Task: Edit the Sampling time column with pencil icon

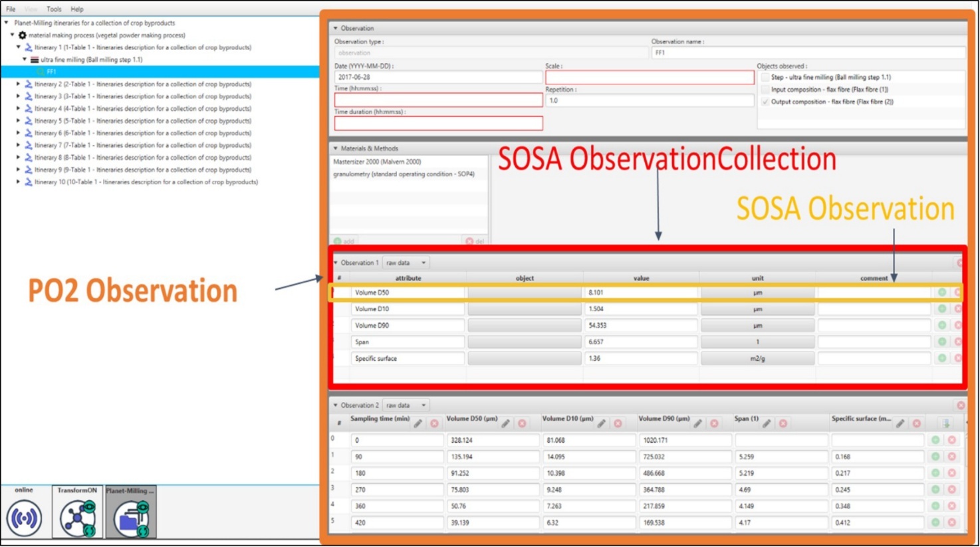Action: coord(418,423)
